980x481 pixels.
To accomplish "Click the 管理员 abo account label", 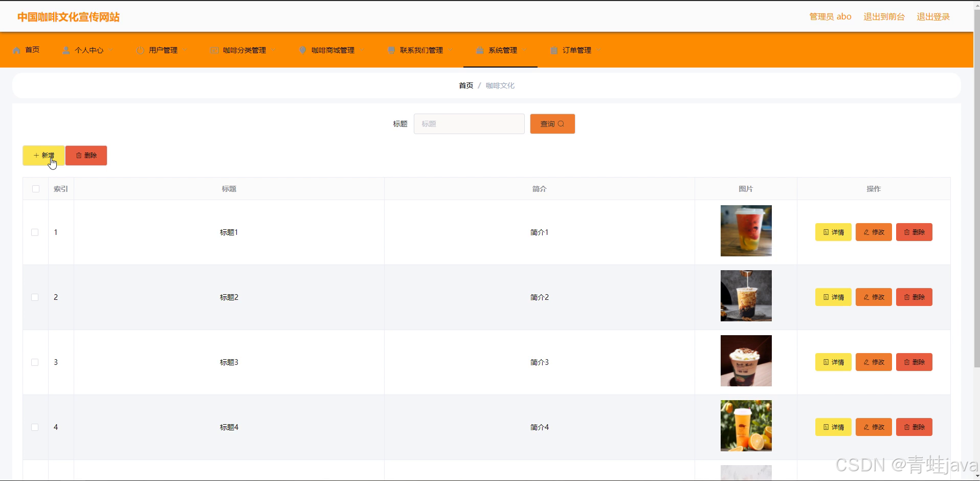I will pyautogui.click(x=830, y=17).
